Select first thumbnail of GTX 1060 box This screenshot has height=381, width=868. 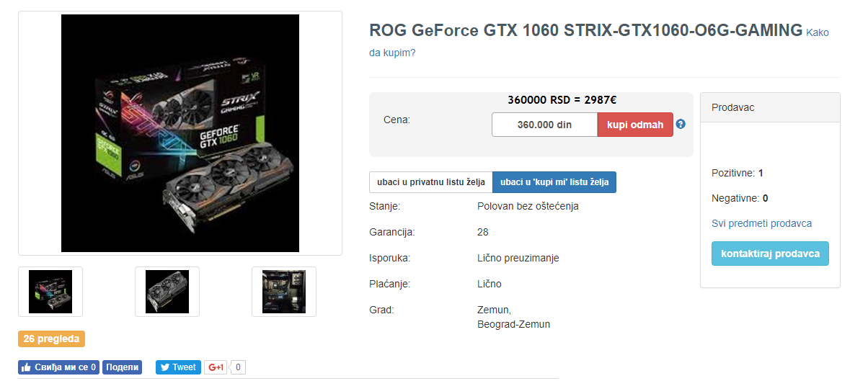click(x=50, y=292)
